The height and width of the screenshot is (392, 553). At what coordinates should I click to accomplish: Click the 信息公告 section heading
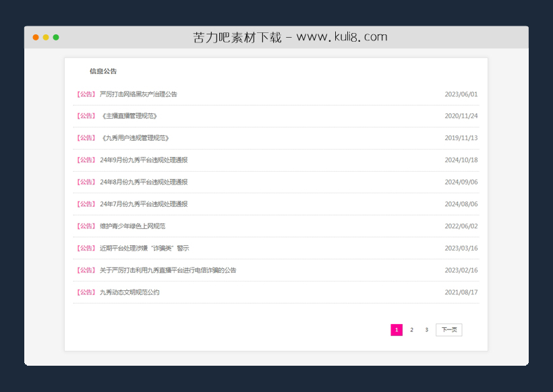tap(103, 70)
